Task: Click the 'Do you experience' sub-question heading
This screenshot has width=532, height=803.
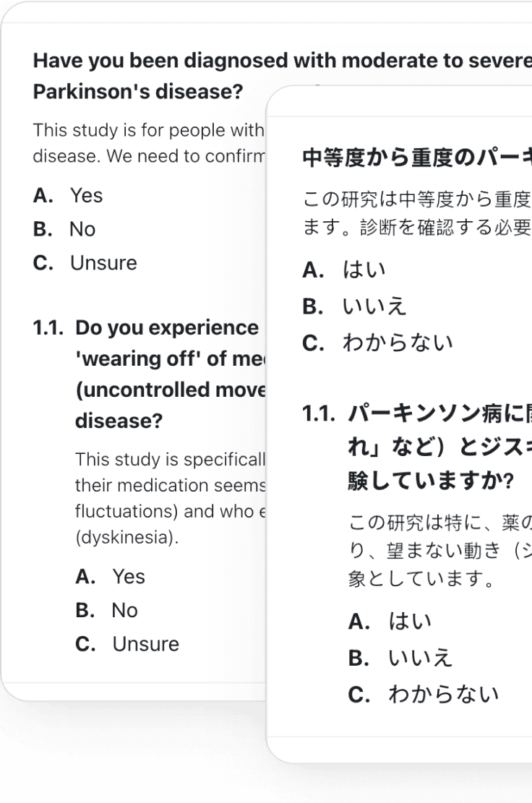Action: [x=167, y=327]
